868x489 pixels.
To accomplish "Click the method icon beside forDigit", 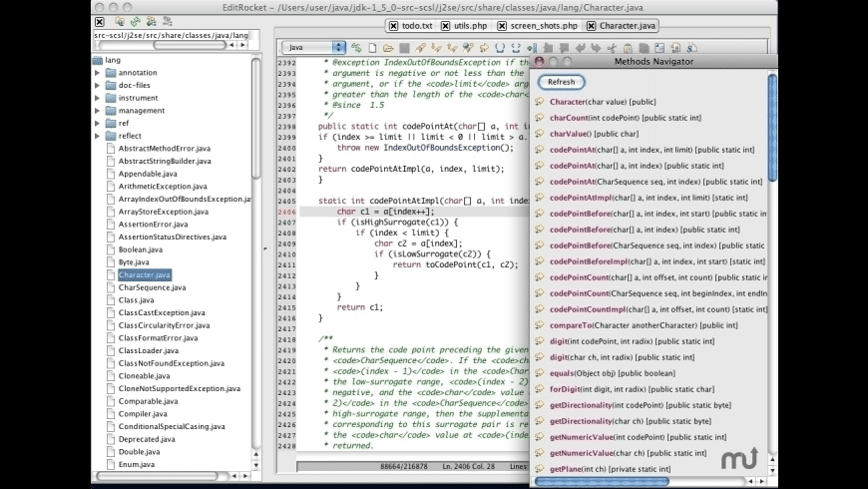I will 540,389.
